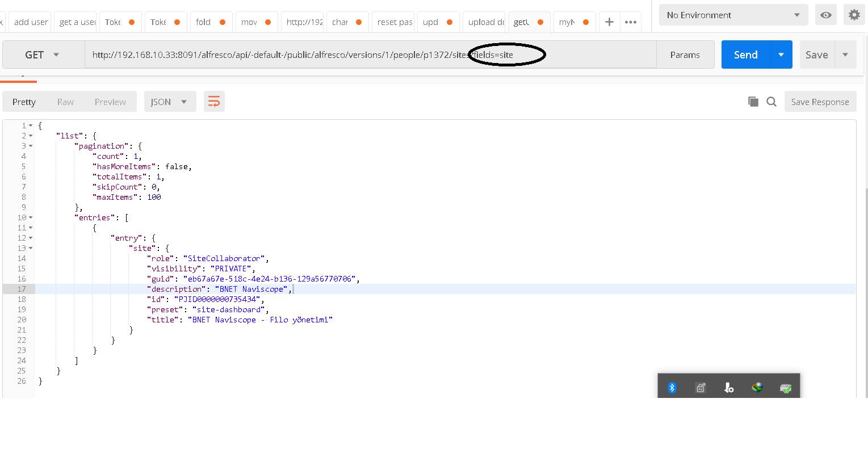Open the 'reset pas' request tab
Viewport: 868px width, 453px height.
point(395,22)
